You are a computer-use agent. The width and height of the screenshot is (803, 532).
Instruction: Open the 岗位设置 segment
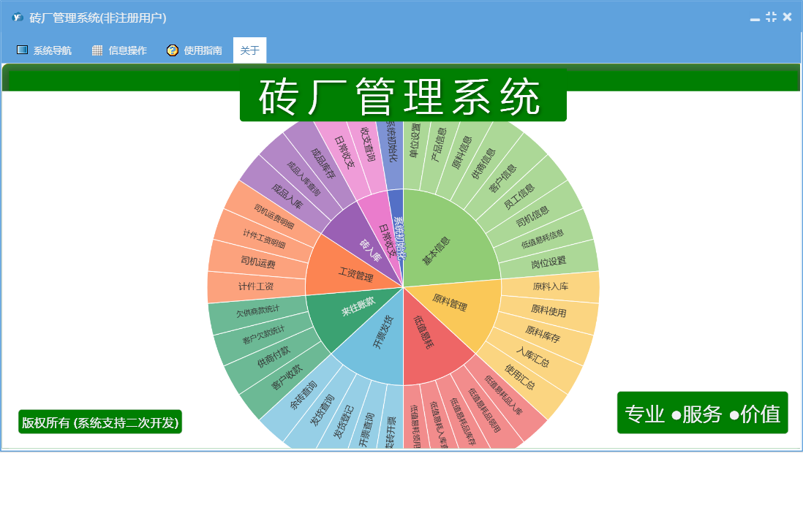point(548,263)
